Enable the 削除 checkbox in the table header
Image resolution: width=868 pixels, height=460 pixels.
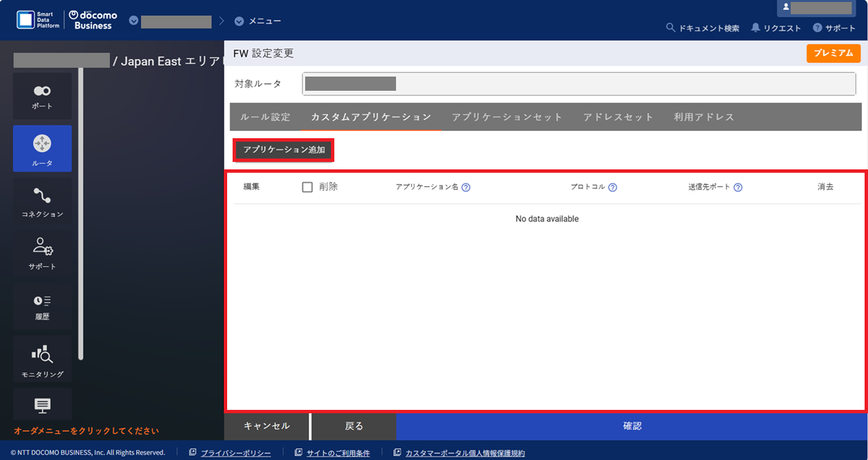(x=307, y=187)
